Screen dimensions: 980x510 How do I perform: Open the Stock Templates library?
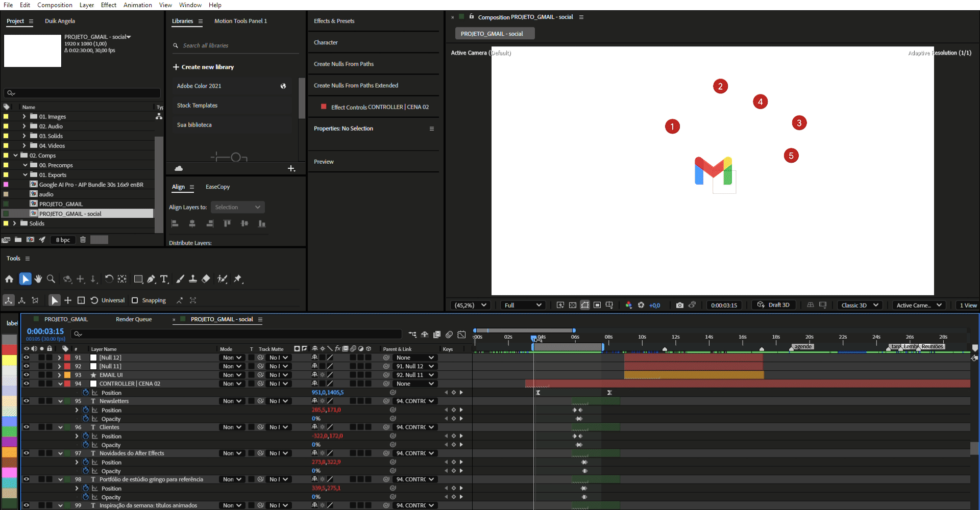point(197,106)
